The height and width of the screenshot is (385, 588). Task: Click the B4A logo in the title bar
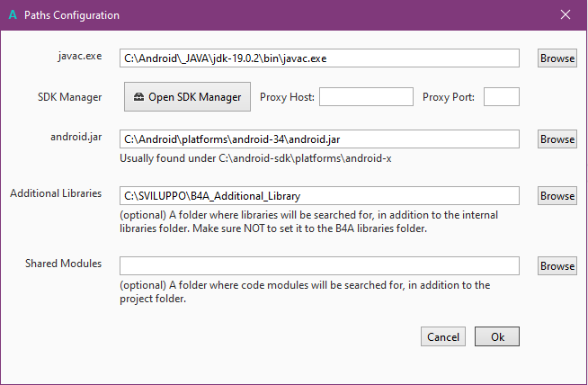12,15
